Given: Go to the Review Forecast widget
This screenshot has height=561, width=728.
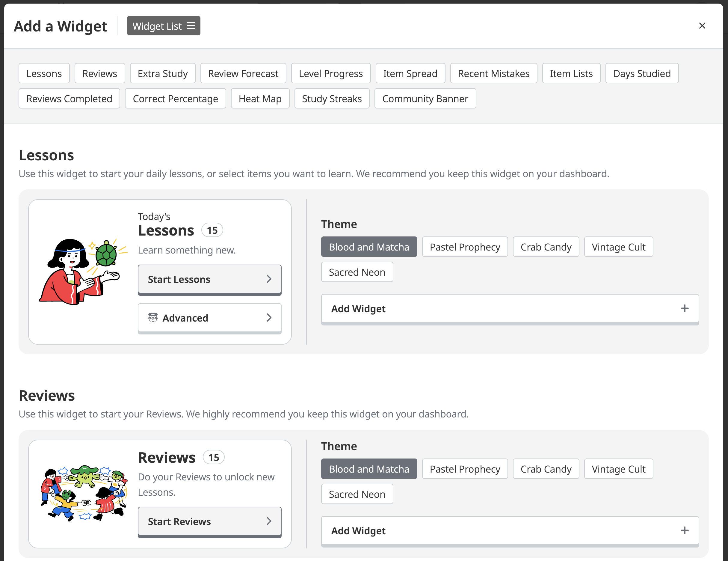Looking at the screenshot, I should point(243,73).
